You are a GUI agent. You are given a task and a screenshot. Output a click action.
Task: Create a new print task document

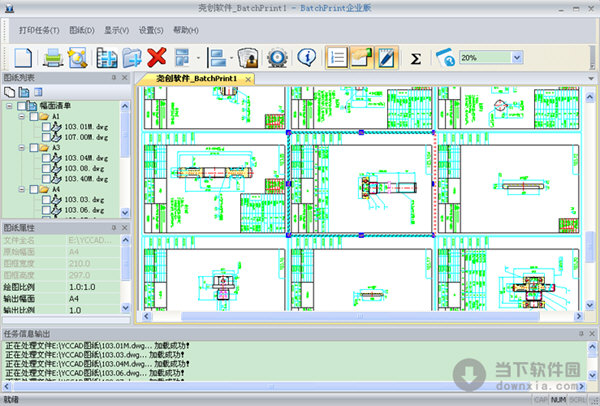click(x=23, y=58)
